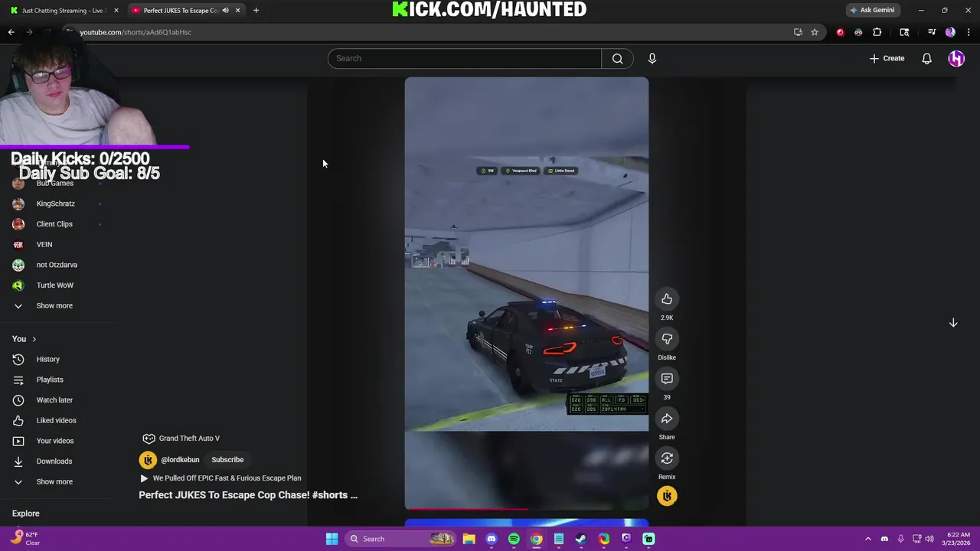980x551 pixels.
Task: Share this short video
Action: tap(667, 419)
